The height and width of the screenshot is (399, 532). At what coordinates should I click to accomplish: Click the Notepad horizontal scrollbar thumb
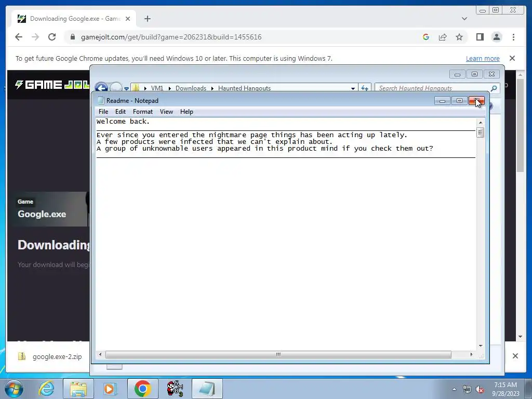coord(278,354)
